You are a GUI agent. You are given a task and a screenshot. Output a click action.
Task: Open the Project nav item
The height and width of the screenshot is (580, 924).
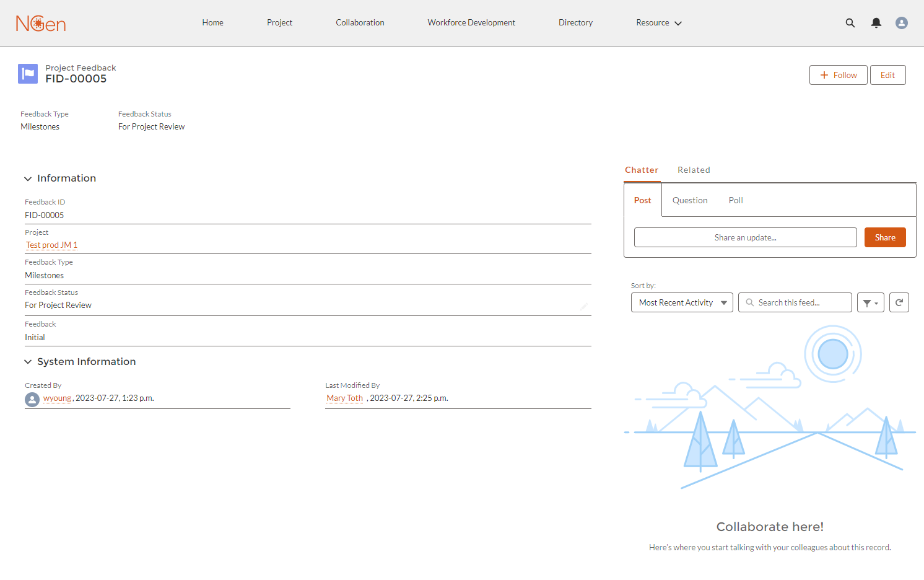pyautogui.click(x=279, y=23)
